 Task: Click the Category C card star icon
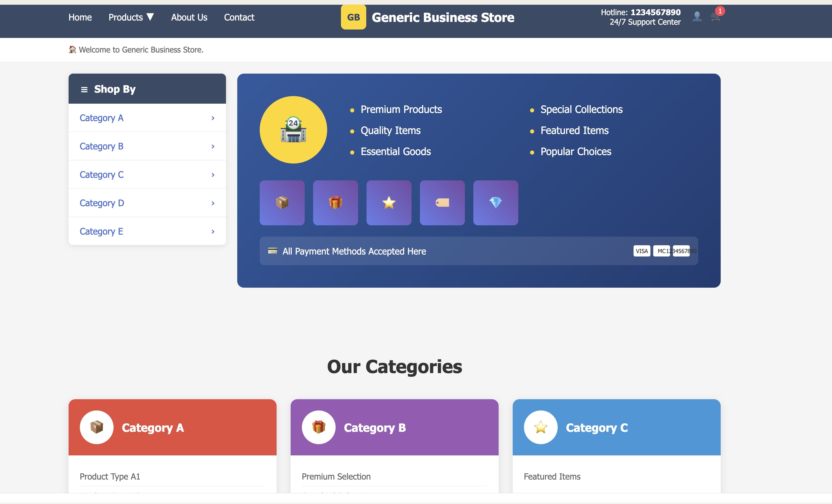click(541, 427)
